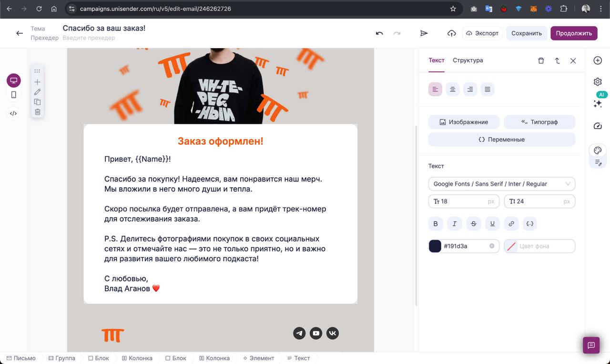Screen dimensions: 610x364
Task: Toggle bold formatting
Action: (x=436, y=223)
